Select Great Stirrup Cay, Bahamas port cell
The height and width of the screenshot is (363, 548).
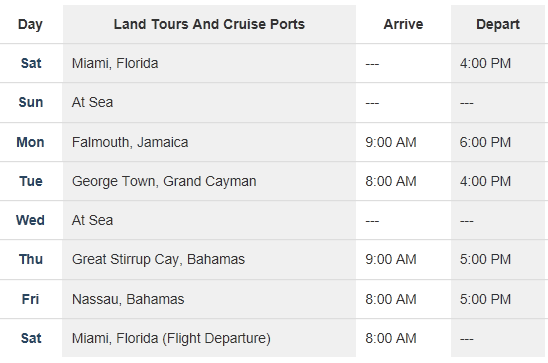[x=158, y=260]
